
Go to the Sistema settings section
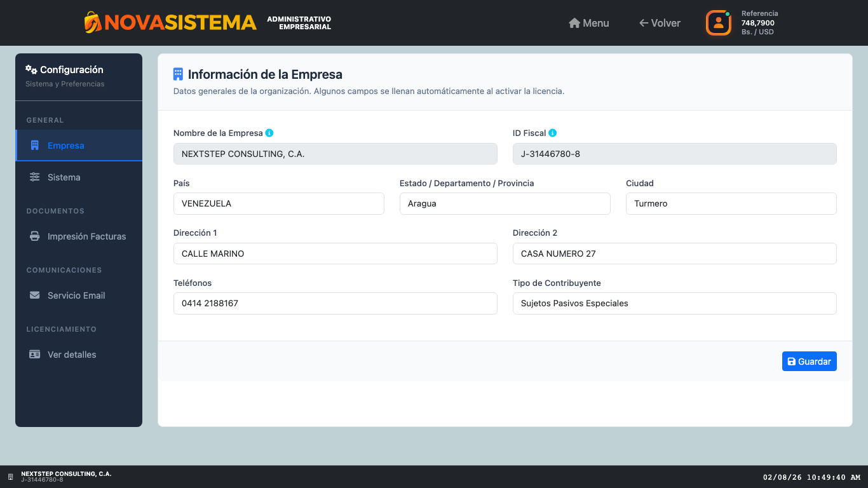(x=79, y=177)
